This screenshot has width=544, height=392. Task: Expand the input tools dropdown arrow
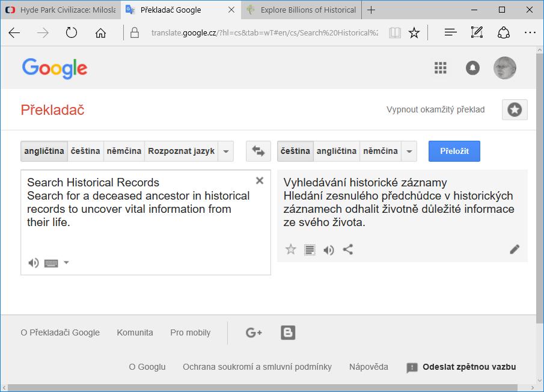click(66, 263)
